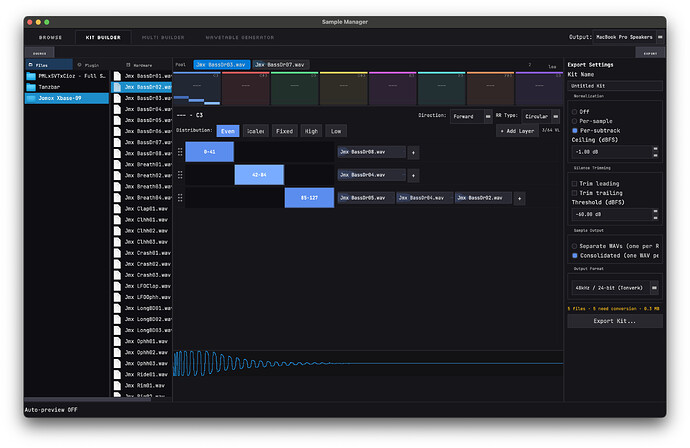Set distribution to Even

(x=228, y=131)
